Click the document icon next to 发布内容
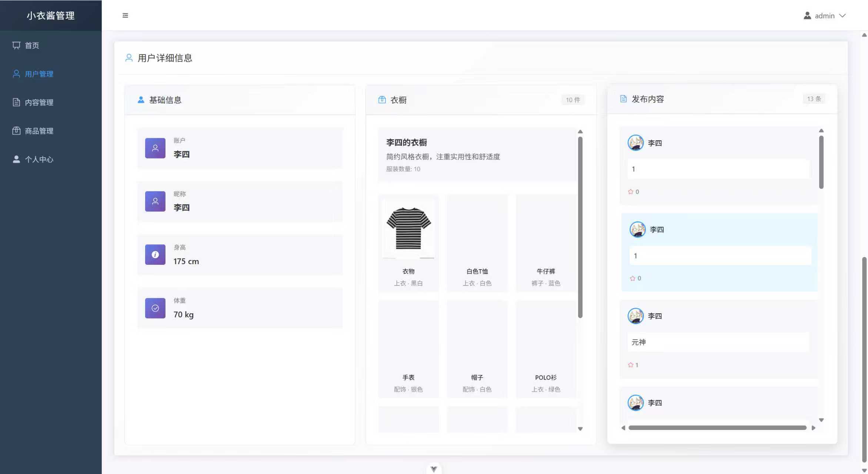This screenshot has width=868, height=474. pos(623,99)
